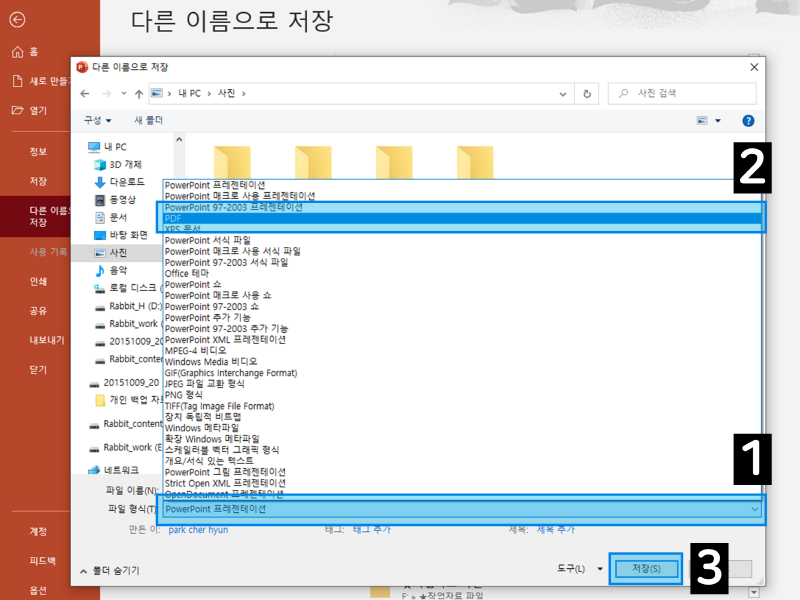Click 내 PC in the address breadcrumb
This screenshot has height=600, width=800.
(x=189, y=93)
